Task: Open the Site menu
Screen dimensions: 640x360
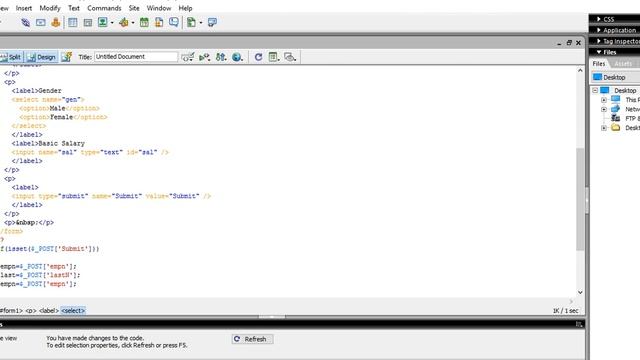Action: pyautogui.click(x=134, y=8)
